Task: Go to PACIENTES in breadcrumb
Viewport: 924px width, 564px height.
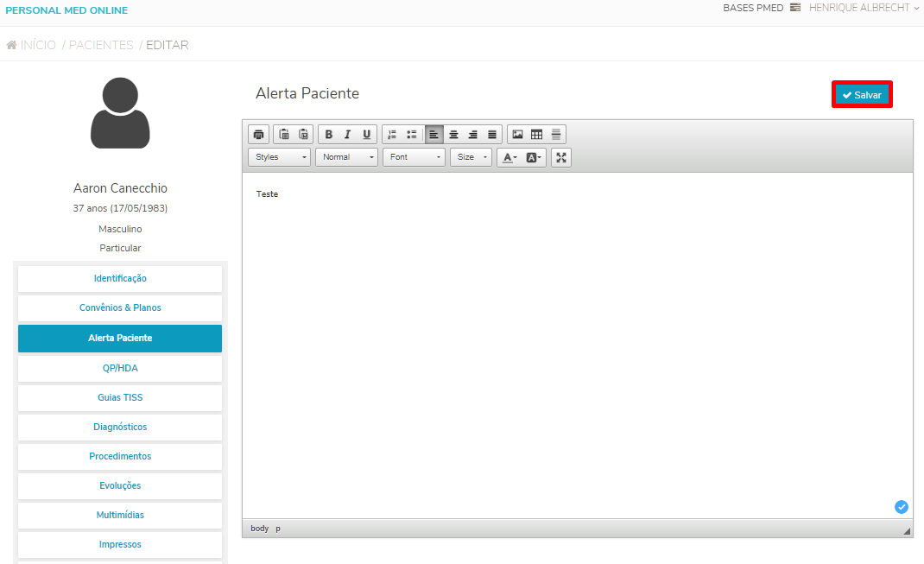Action: 101,45
